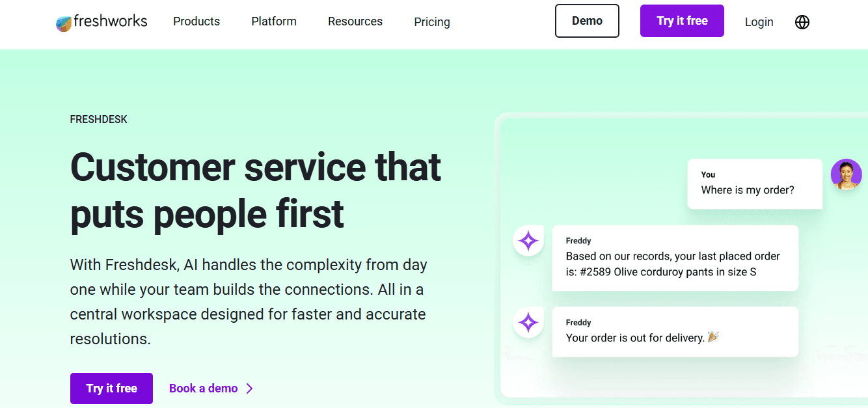Click the customer avatar photo in the chat

point(846,174)
